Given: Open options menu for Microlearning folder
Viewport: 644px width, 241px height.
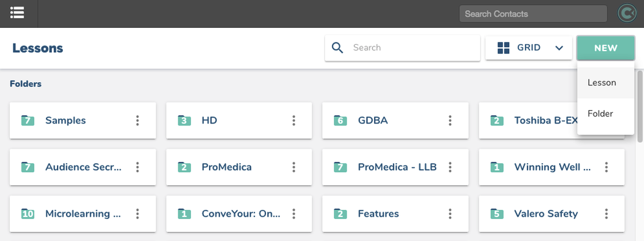Looking at the screenshot, I should tap(137, 214).
